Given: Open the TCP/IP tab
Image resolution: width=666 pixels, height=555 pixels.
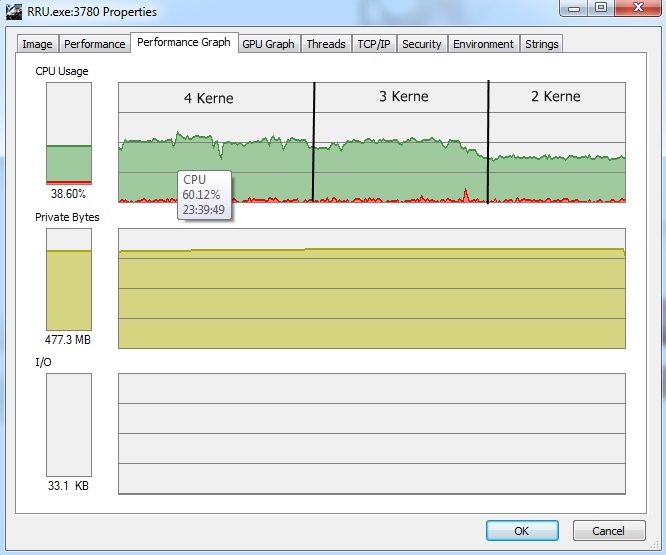Looking at the screenshot, I should tap(374, 44).
